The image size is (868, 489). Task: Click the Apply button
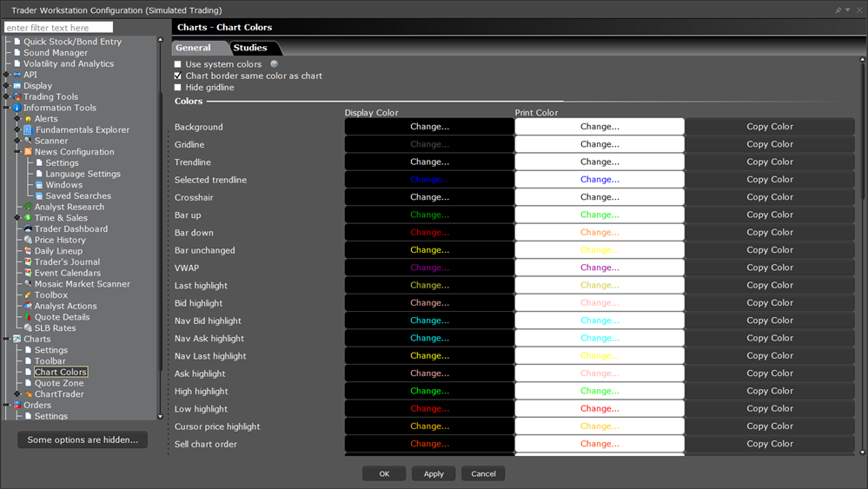click(434, 473)
